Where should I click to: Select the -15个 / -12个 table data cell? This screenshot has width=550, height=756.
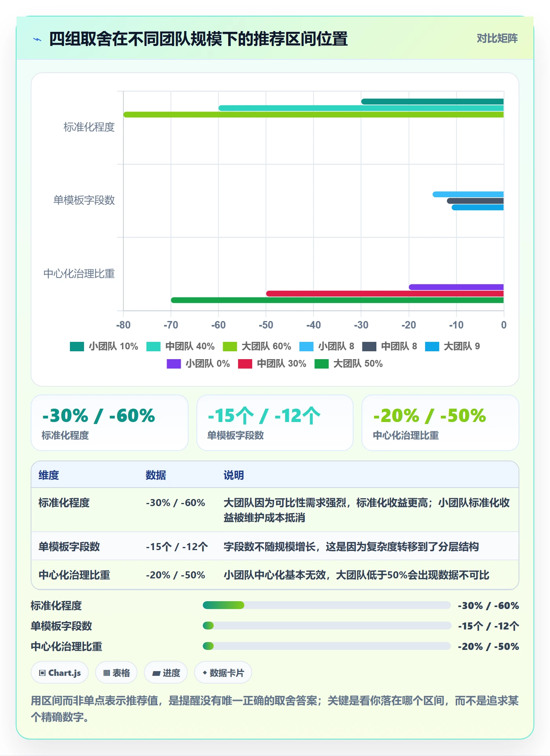click(177, 547)
